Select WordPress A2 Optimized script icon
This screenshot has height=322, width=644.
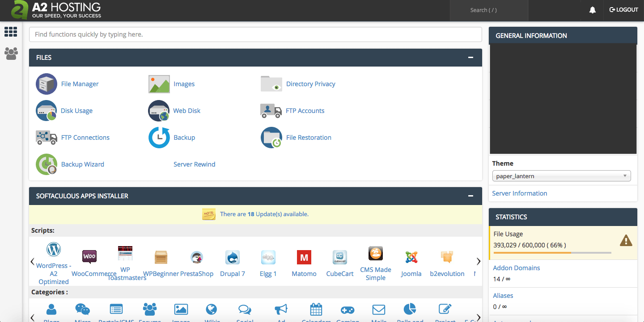(54, 249)
